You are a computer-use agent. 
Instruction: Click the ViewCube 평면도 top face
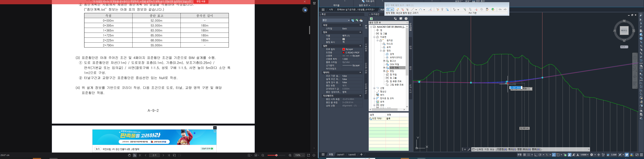tap(624, 31)
